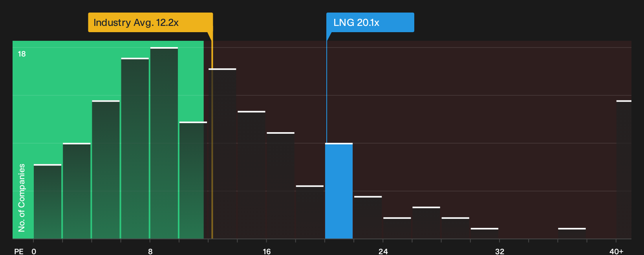Click axis label 16
Image resolution: width=644 pixels, height=255 pixels.
click(267, 251)
